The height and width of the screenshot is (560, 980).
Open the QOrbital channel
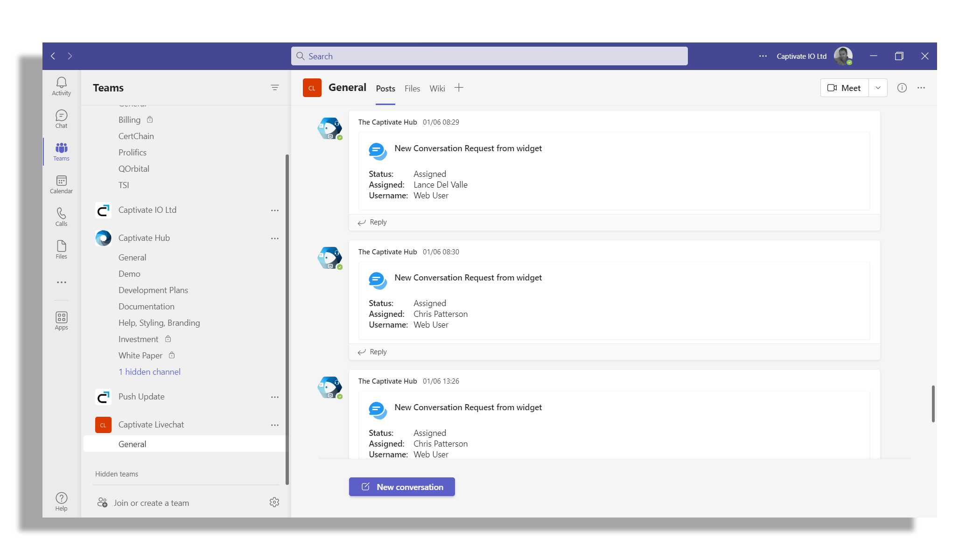coord(133,169)
